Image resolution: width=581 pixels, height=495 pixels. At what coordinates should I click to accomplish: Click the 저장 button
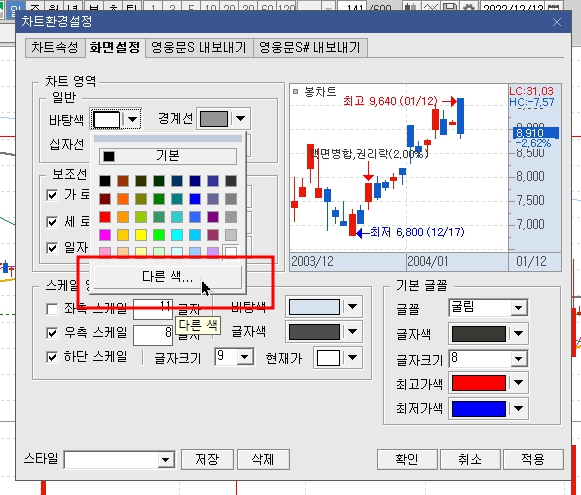pyautogui.click(x=207, y=459)
